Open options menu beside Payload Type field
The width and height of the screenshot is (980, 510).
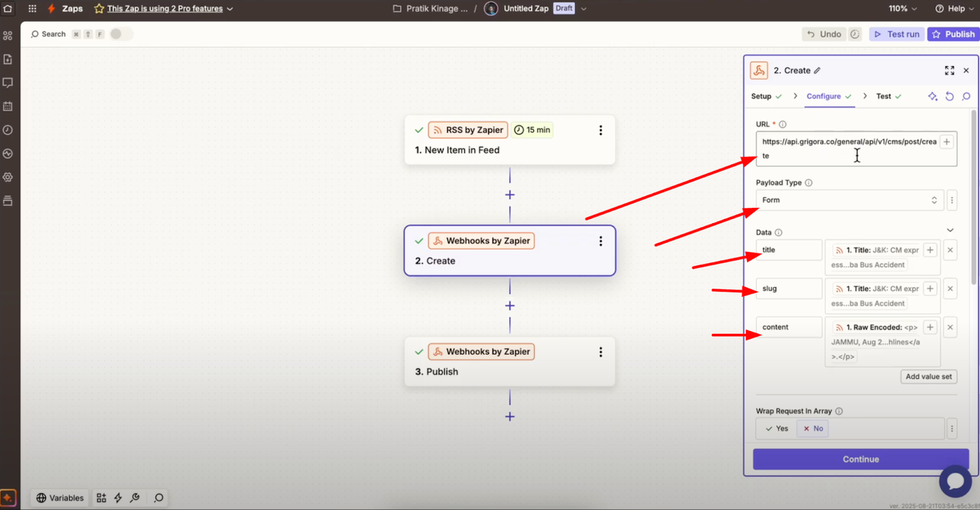click(952, 200)
